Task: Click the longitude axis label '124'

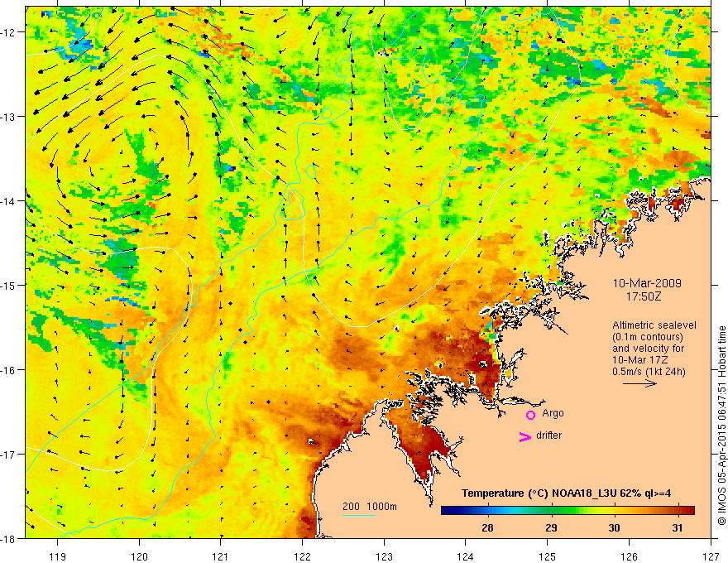Action: [466, 556]
